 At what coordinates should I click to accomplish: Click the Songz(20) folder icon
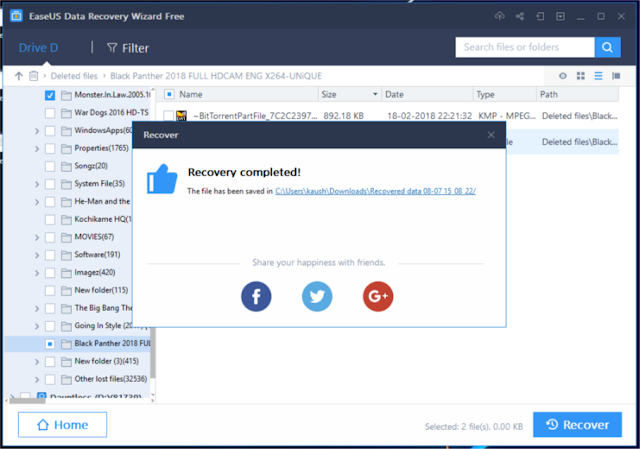click(66, 166)
